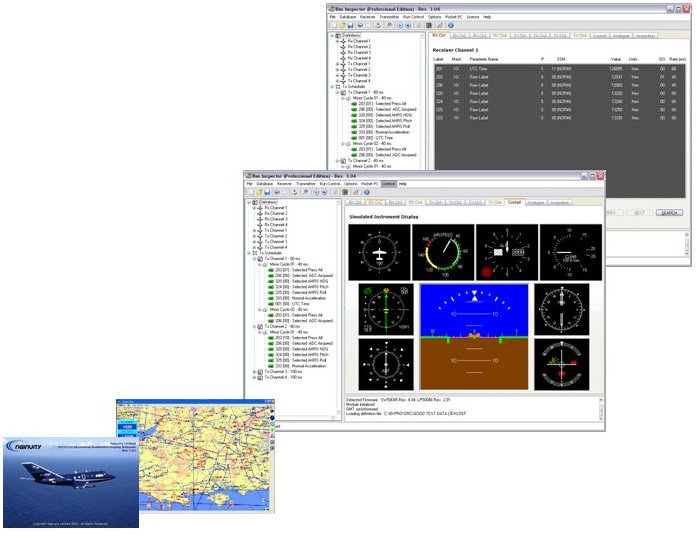Screen dimensions: 697x535
Task: Click the UTC Time row in Receiver Channel 1 table
Action: click(x=559, y=69)
